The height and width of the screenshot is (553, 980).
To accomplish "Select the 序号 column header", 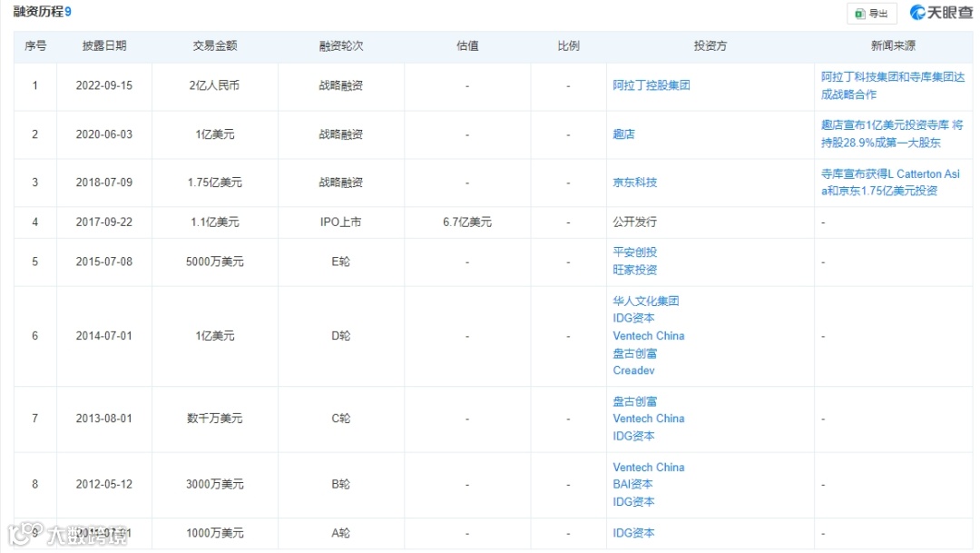I will coord(35,45).
